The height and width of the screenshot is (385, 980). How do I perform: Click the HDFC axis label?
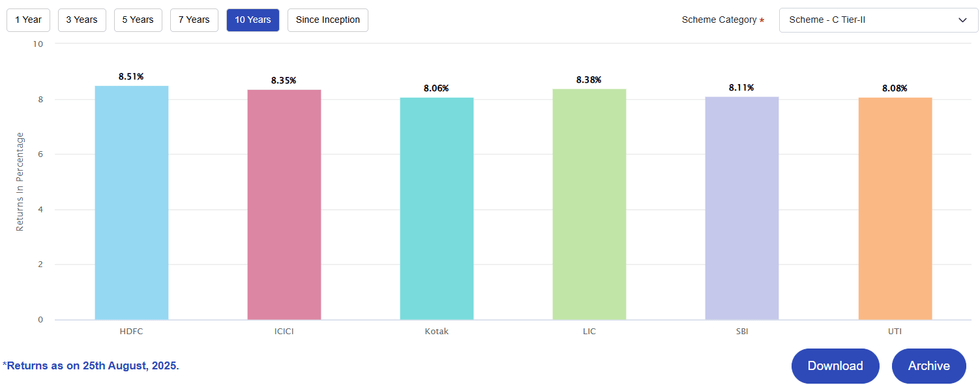(x=131, y=332)
